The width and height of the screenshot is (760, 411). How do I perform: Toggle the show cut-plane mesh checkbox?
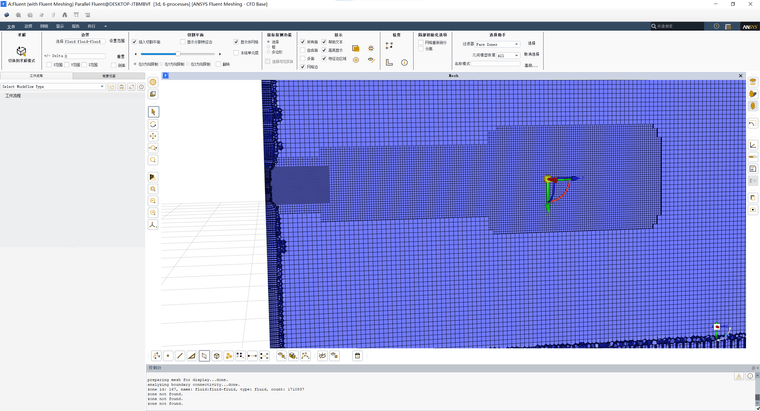pyautogui.click(x=236, y=42)
